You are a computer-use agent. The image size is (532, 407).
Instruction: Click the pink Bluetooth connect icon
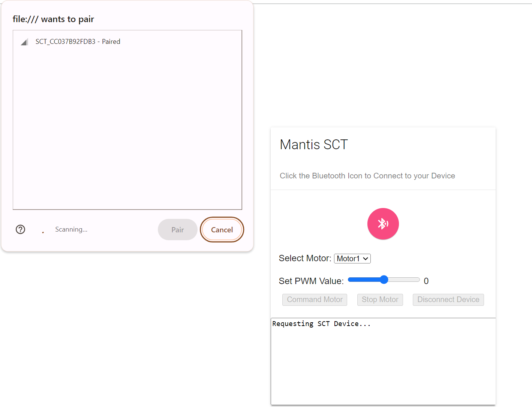click(x=383, y=224)
